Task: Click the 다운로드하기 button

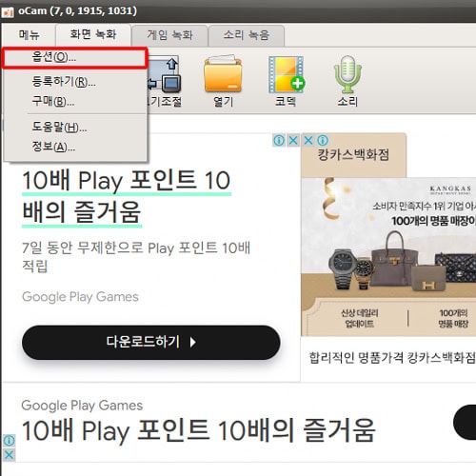Action: 151,342
